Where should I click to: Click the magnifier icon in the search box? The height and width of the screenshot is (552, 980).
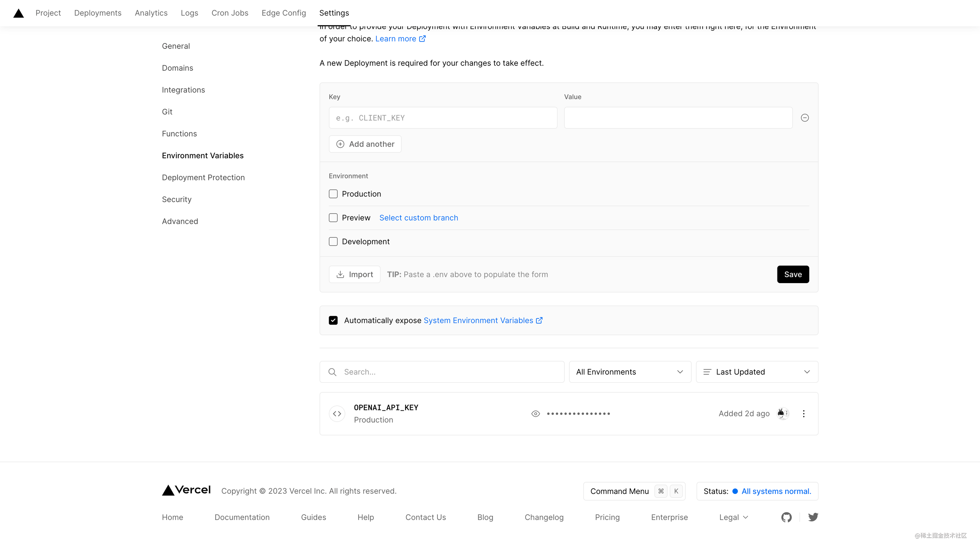point(332,372)
